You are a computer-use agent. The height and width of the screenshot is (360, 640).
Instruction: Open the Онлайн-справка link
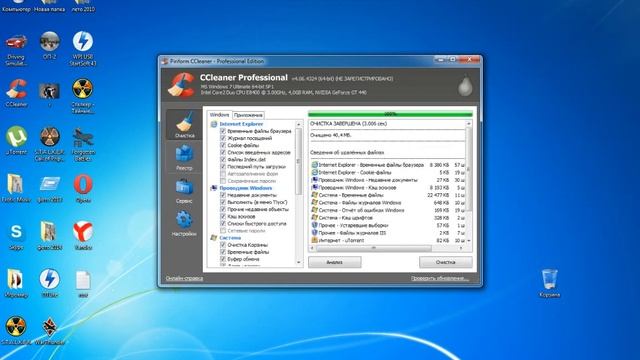(x=184, y=278)
